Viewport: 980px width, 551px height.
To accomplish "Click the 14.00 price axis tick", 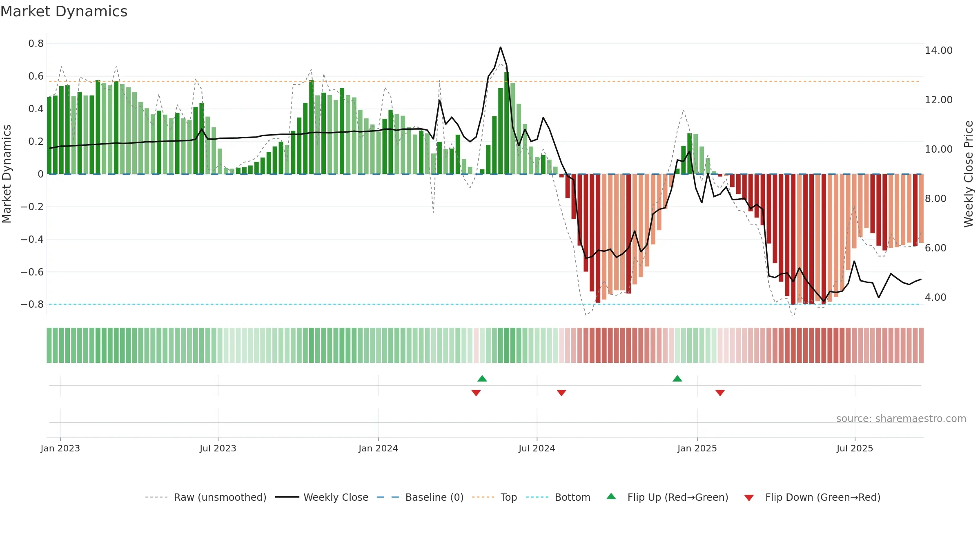I will [939, 50].
